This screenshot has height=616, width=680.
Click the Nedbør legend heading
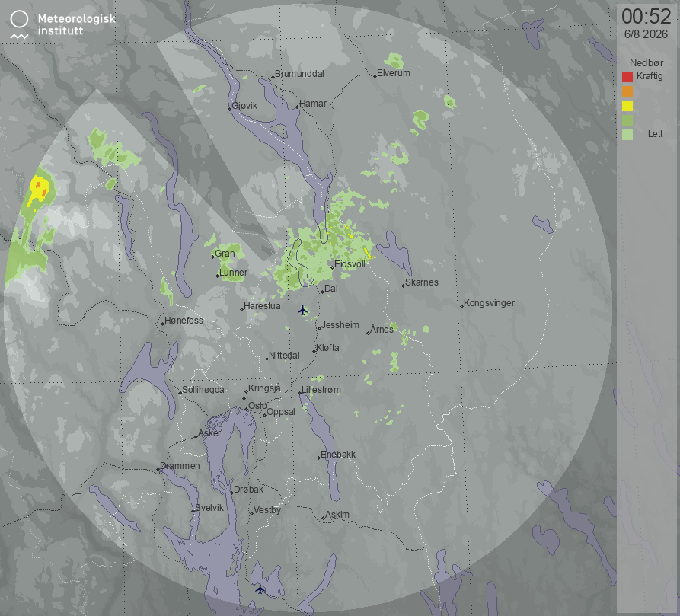[x=646, y=62]
